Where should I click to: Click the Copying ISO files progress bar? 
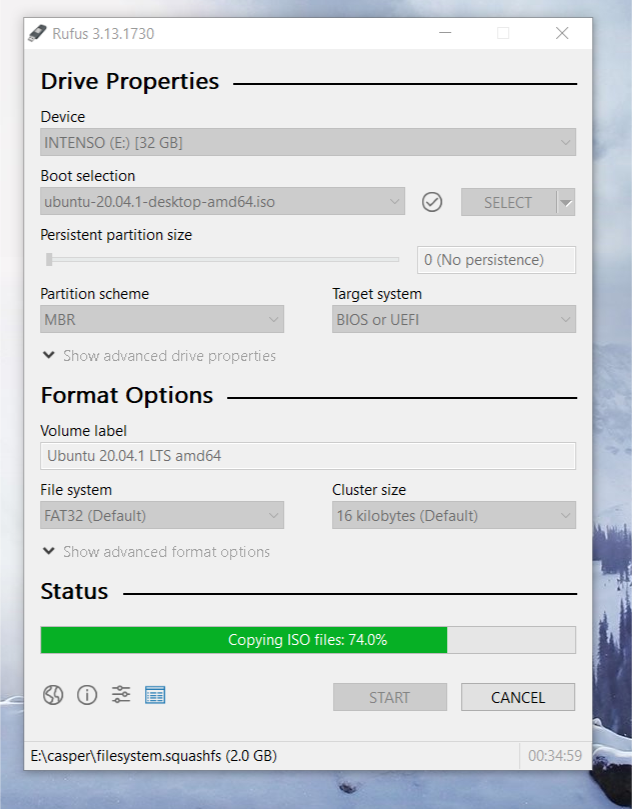coord(308,640)
